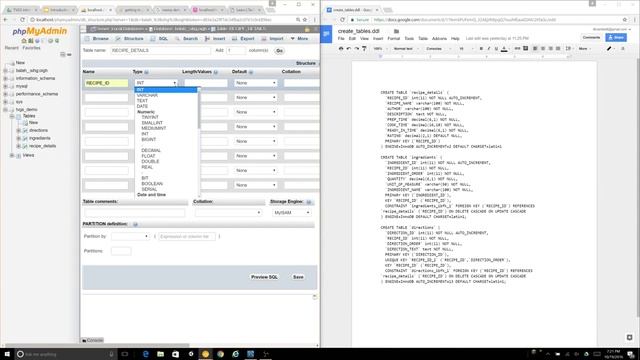The width and height of the screenshot is (640, 360).
Task: Open the Partition by dropdown
Action: [x=130, y=236]
